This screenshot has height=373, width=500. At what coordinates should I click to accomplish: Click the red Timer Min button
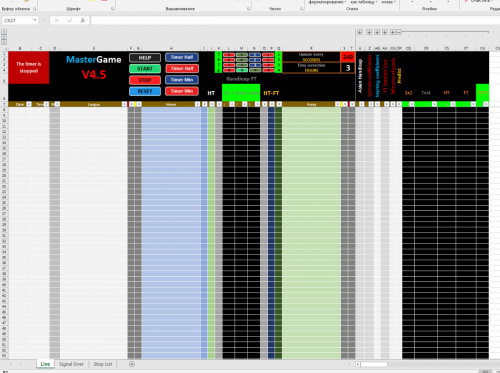point(182,91)
